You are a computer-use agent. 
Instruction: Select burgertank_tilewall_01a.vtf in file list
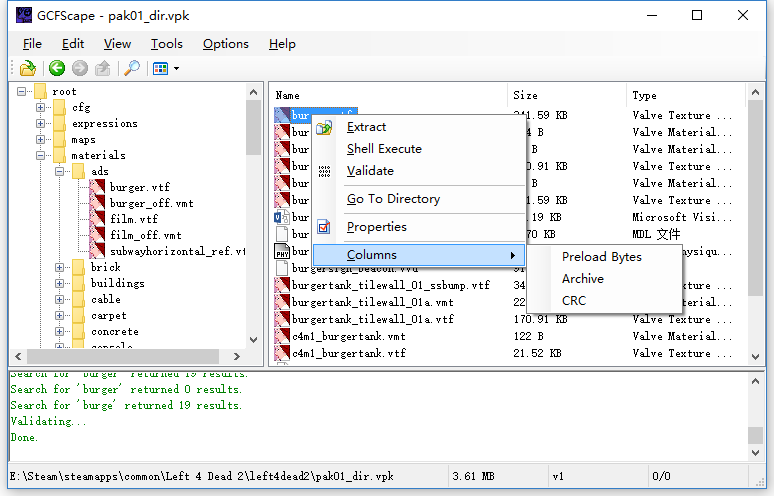click(x=373, y=319)
